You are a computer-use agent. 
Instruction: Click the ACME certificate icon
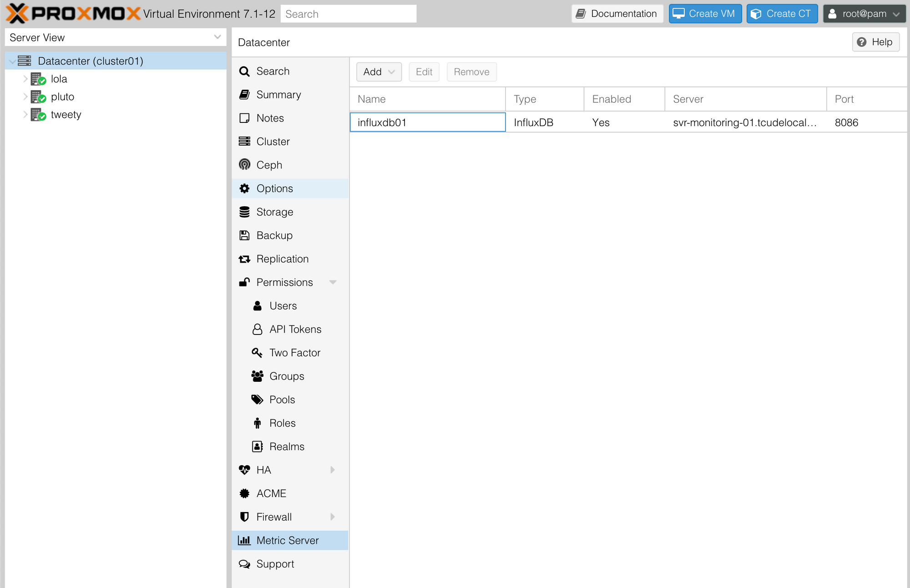tap(244, 493)
